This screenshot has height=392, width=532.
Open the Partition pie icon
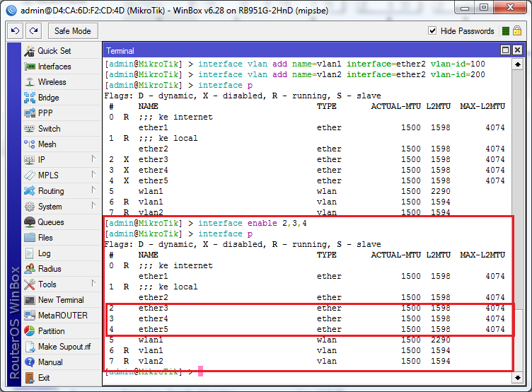pos(30,331)
